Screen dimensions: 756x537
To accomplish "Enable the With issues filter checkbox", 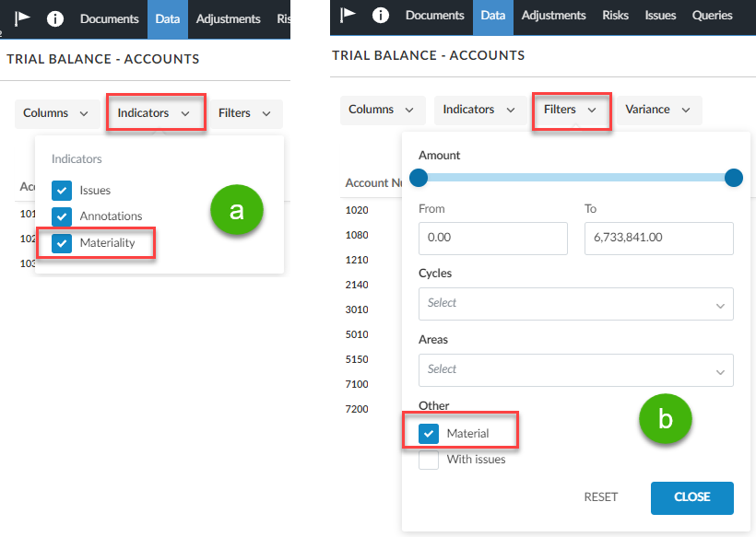I will tap(429, 460).
